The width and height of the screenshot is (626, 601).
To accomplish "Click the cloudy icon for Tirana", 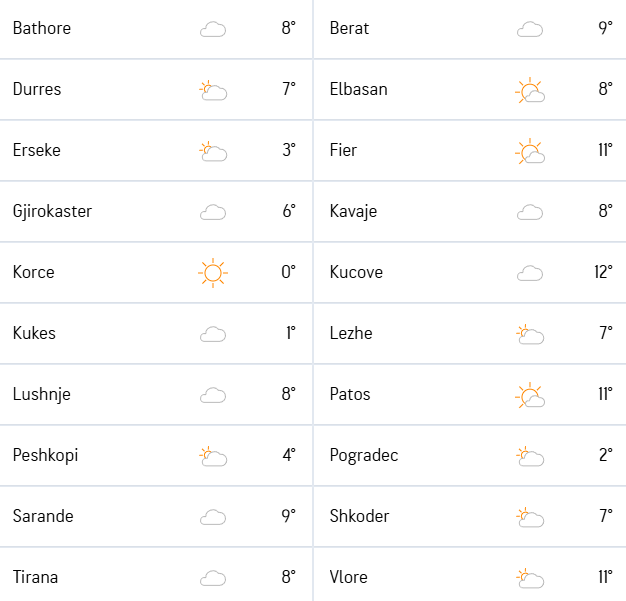I will (213, 578).
